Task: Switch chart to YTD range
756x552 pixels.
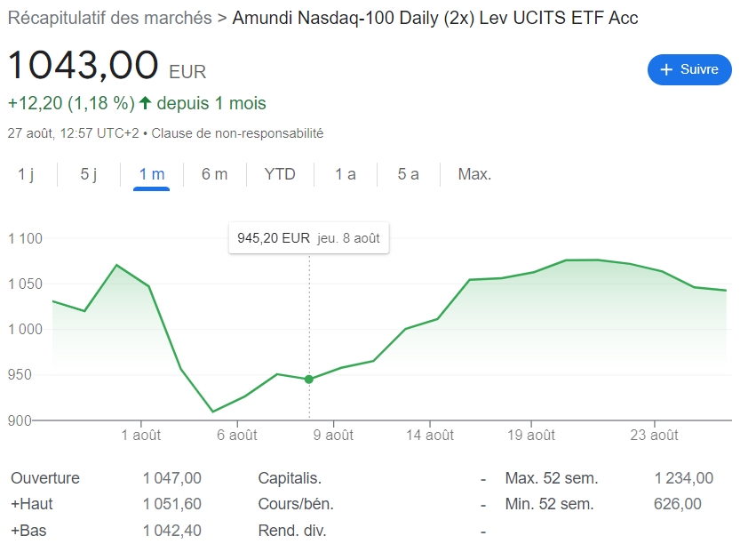Action: click(280, 173)
